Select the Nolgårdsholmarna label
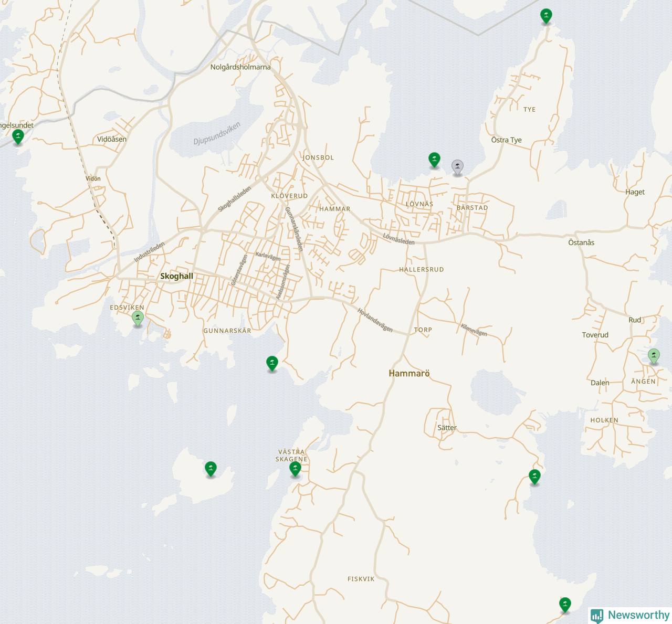 coord(240,67)
